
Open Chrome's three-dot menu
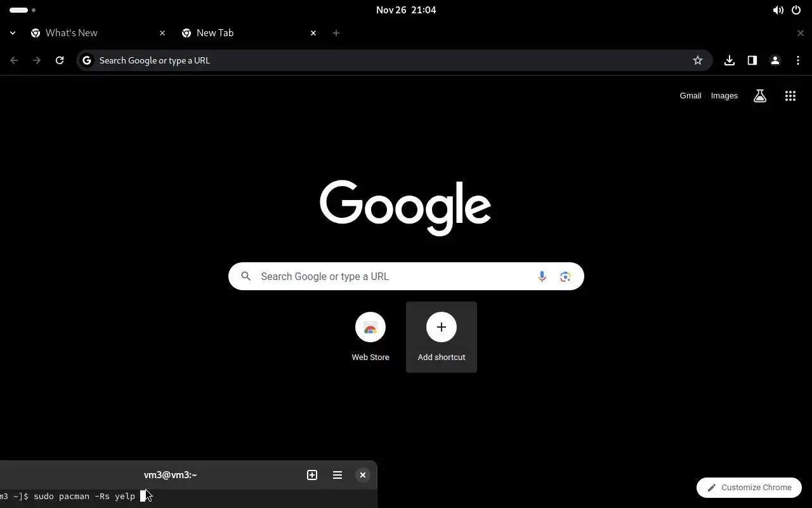[x=798, y=60]
